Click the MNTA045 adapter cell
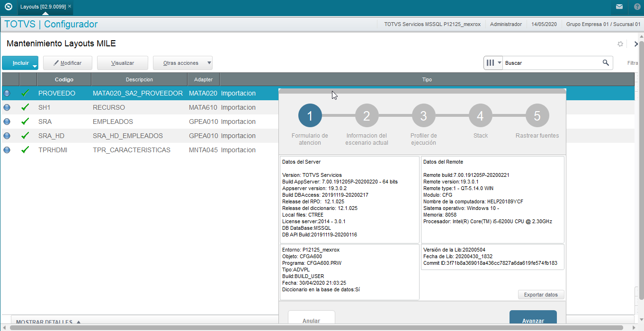The width and height of the screenshot is (644, 331). 204,150
